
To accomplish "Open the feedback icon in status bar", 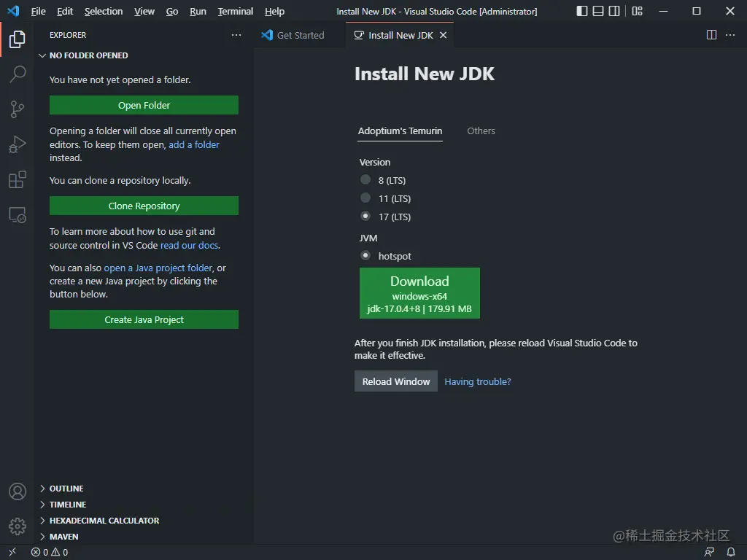I will [709, 552].
